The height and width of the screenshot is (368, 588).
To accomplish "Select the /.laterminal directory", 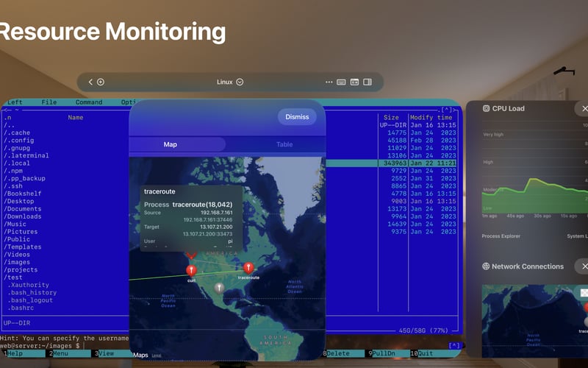I will pos(26,155).
